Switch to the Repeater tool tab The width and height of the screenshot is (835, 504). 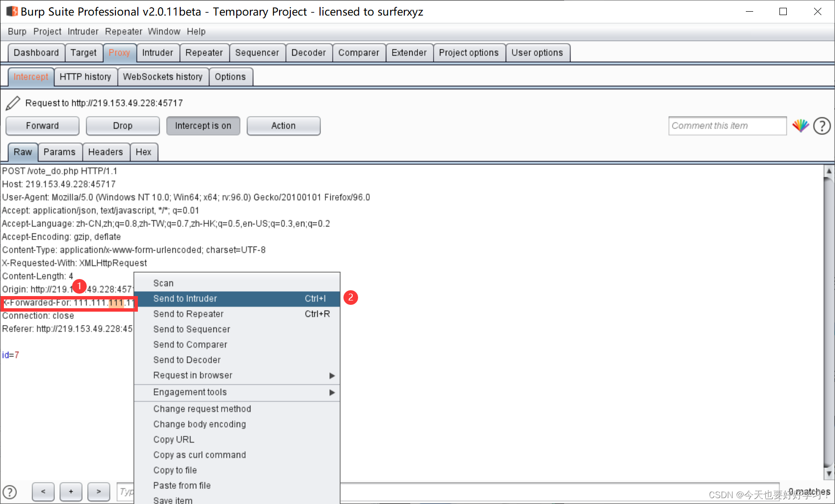click(204, 53)
